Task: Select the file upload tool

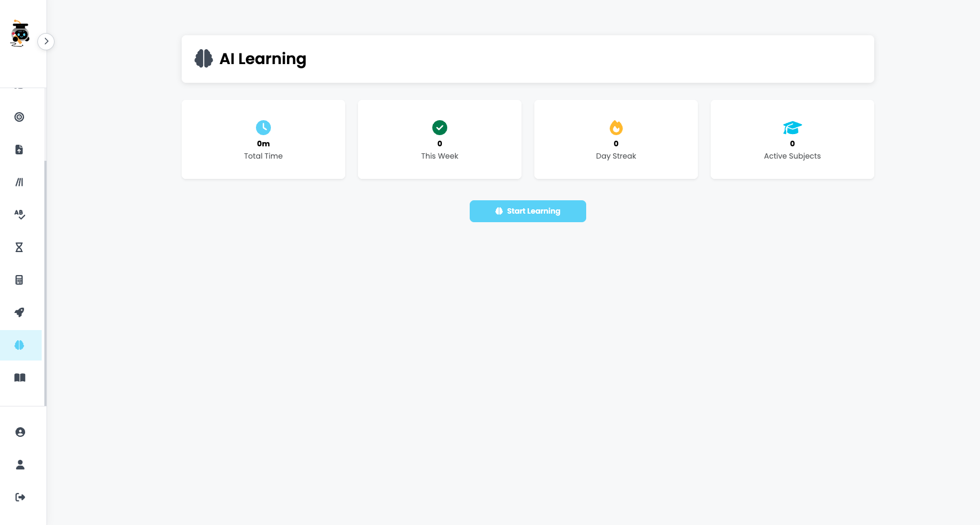Action: tap(20, 150)
